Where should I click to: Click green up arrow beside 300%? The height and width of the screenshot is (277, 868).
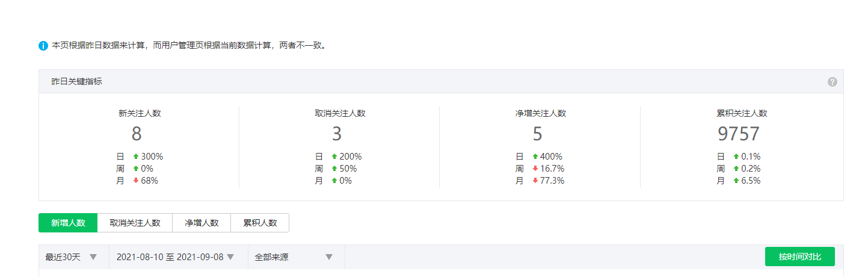(x=136, y=157)
